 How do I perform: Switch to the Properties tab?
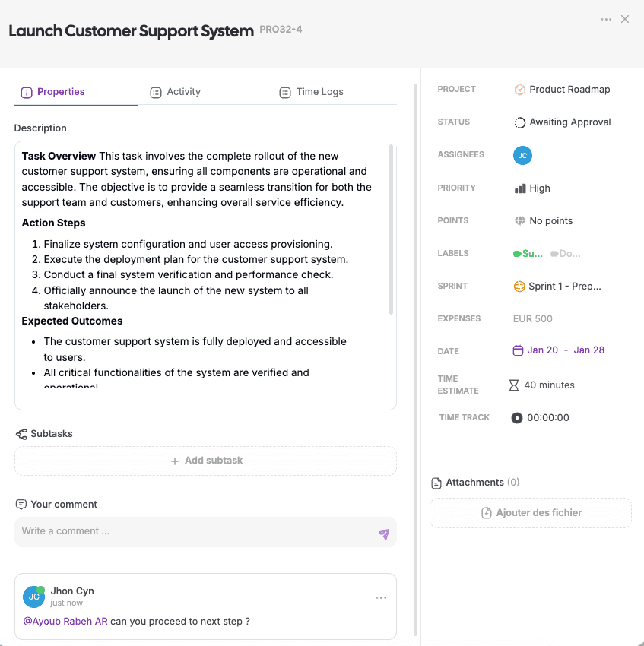coord(76,92)
